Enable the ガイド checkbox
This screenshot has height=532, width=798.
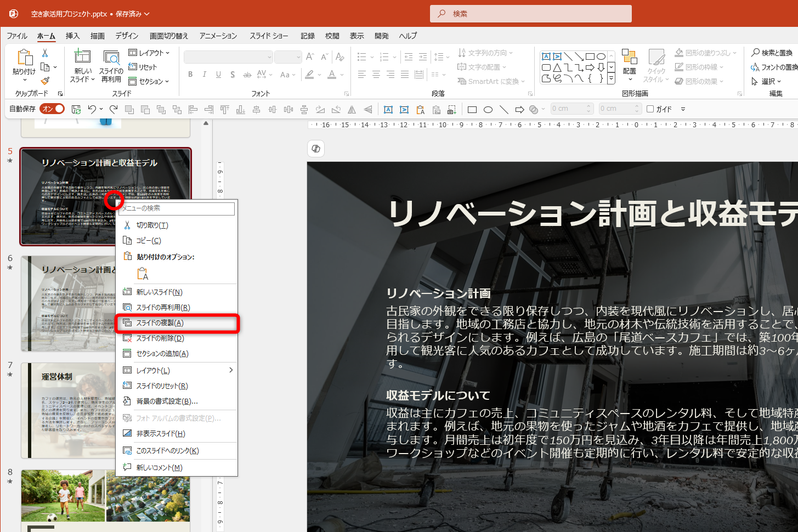650,109
